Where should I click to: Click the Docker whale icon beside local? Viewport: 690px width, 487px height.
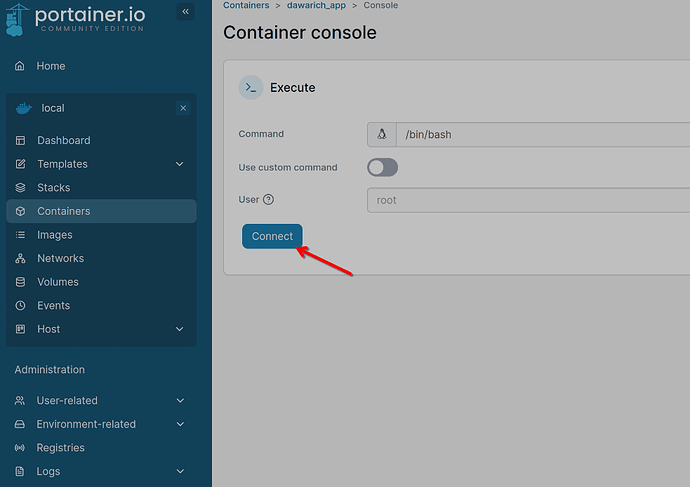click(x=24, y=108)
